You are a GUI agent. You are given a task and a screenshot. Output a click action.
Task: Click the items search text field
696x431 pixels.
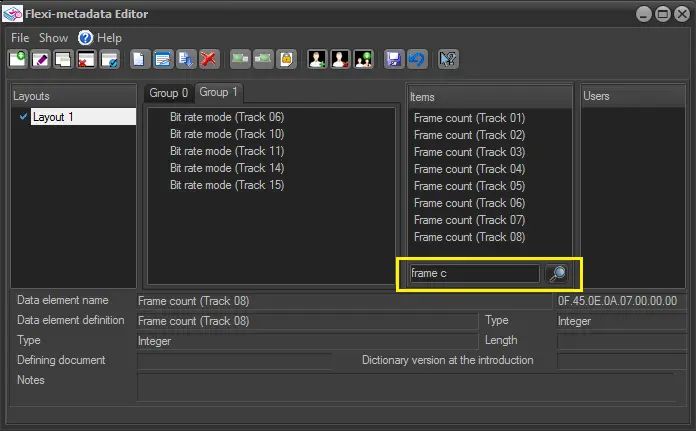point(473,273)
